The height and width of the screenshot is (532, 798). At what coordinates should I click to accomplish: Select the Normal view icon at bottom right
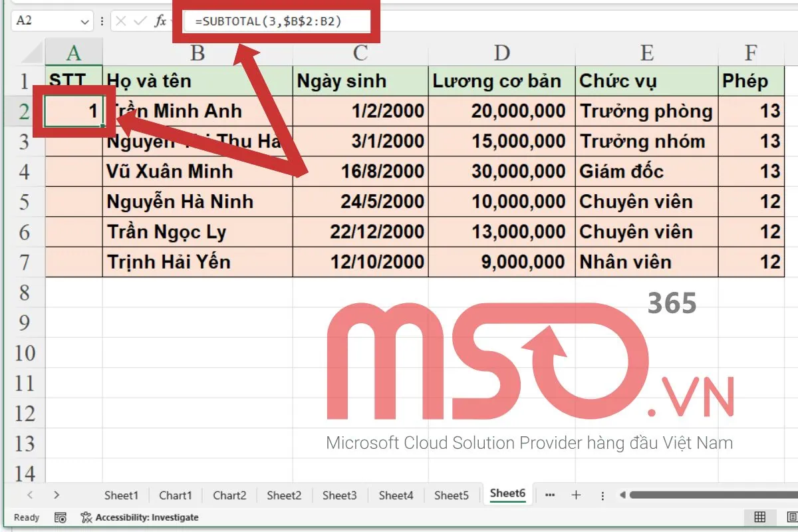759,517
